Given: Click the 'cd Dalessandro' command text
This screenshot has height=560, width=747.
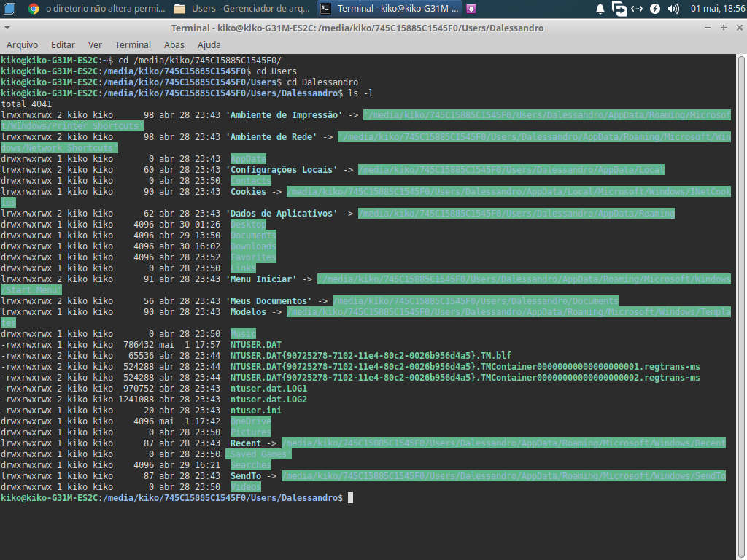Looking at the screenshot, I should point(322,82).
